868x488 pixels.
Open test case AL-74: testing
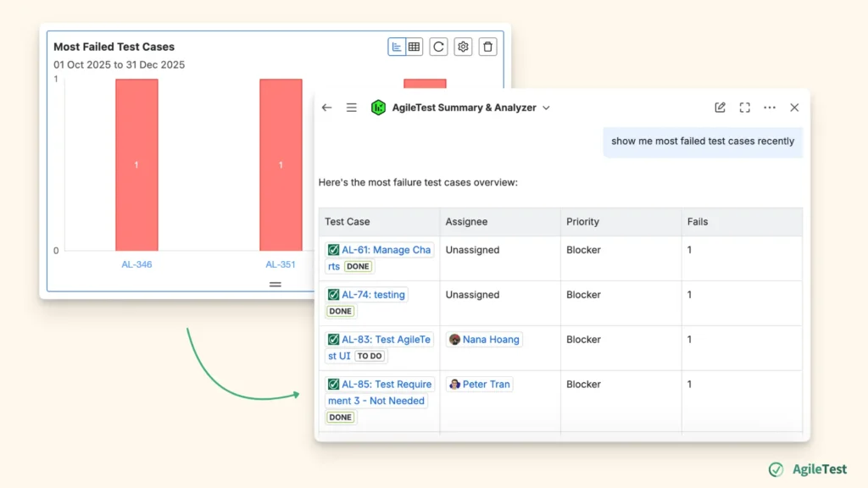[x=373, y=295]
